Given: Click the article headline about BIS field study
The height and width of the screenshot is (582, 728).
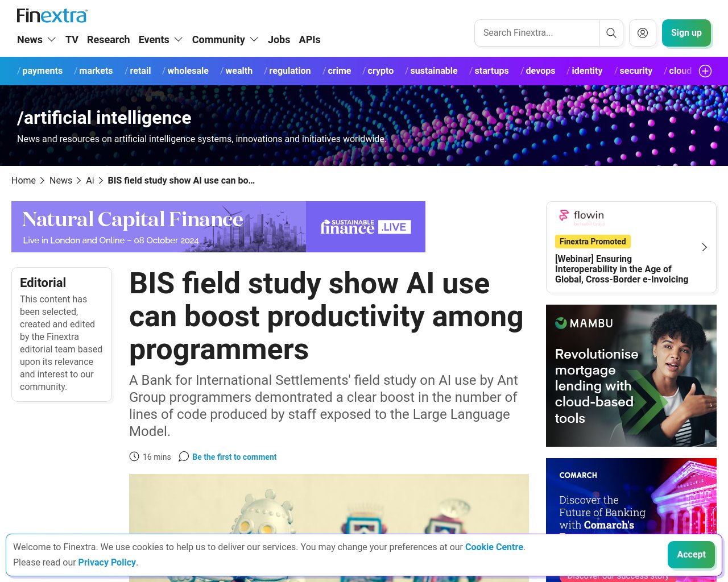Looking at the screenshot, I should 326,316.
